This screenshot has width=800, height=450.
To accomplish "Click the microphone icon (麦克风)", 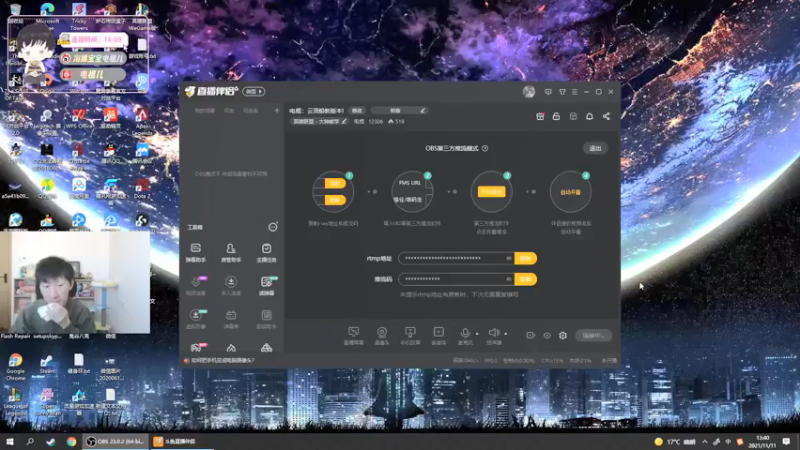I will click(x=465, y=333).
